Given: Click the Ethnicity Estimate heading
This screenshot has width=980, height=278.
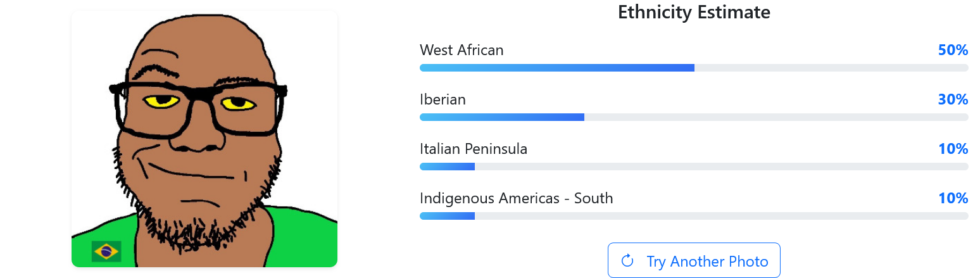Looking at the screenshot, I should pyautogui.click(x=694, y=12).
